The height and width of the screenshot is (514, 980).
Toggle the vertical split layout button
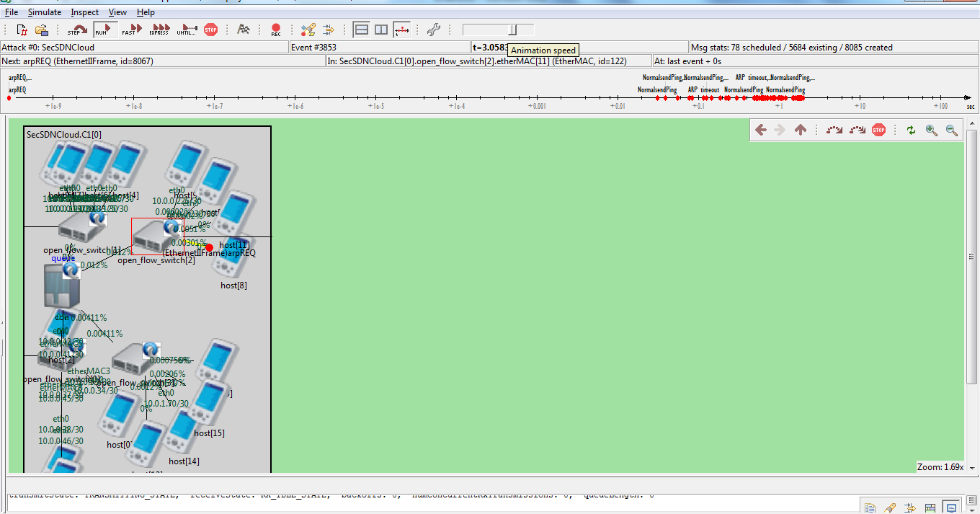tap(381, 30)
